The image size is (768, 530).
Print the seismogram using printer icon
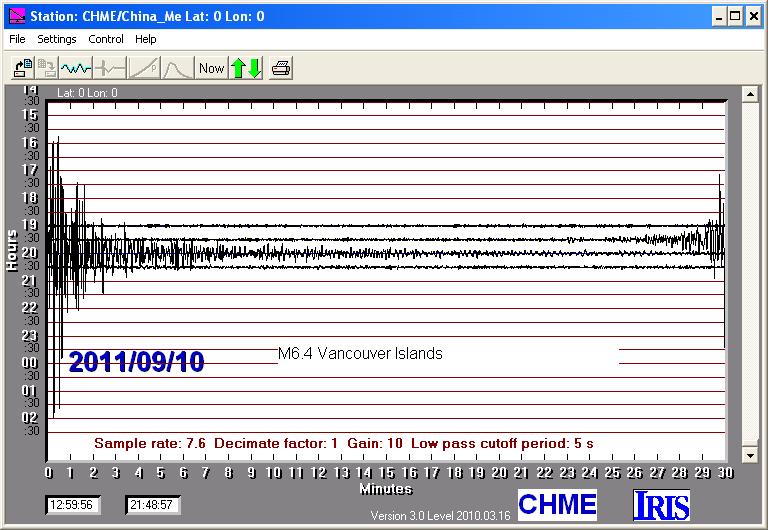pyautogui.click(x=281, y=68)
